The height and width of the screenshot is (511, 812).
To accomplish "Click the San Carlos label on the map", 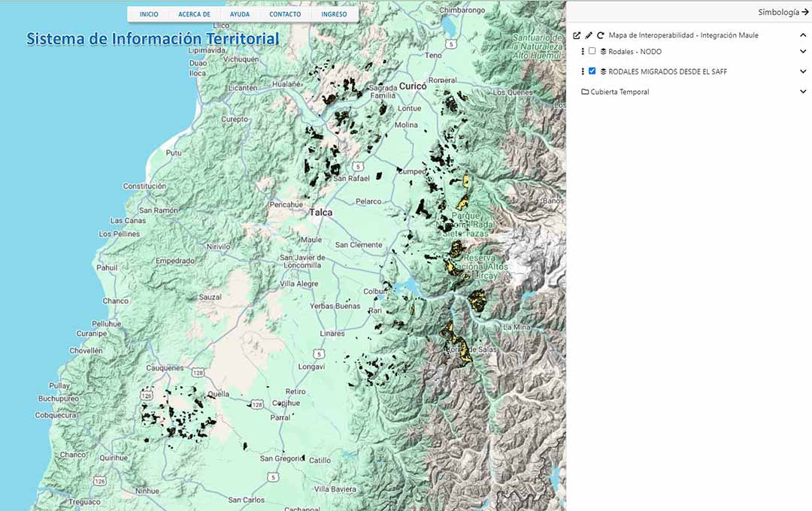I will coord(247,500).
